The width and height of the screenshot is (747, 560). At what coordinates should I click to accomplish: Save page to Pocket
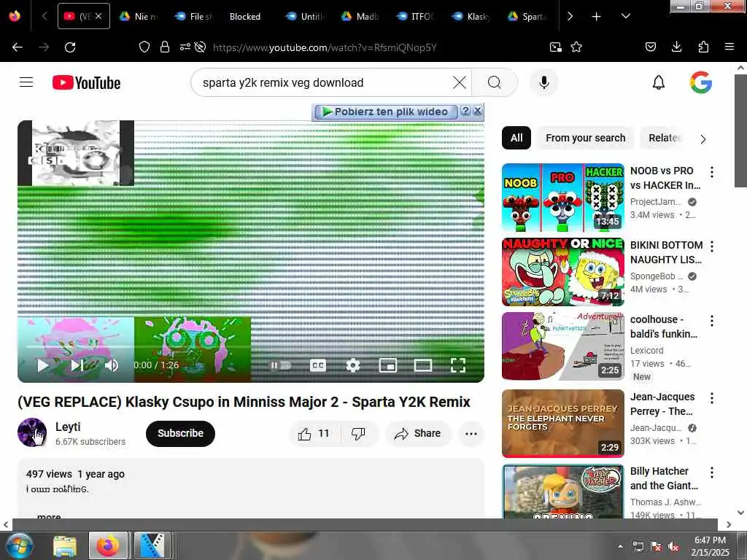pos(650,47)
